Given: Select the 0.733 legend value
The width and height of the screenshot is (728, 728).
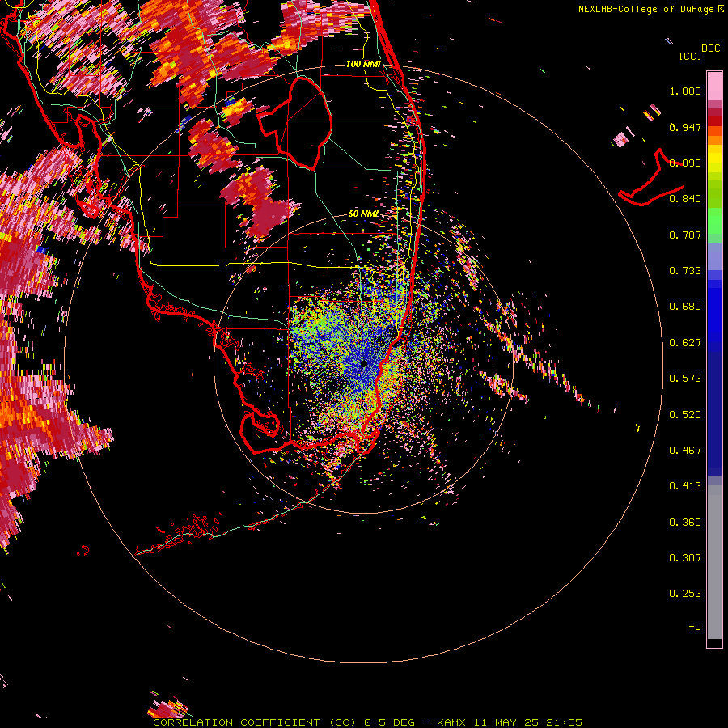Looking at the screenshot, I should (x=685, y=271).
